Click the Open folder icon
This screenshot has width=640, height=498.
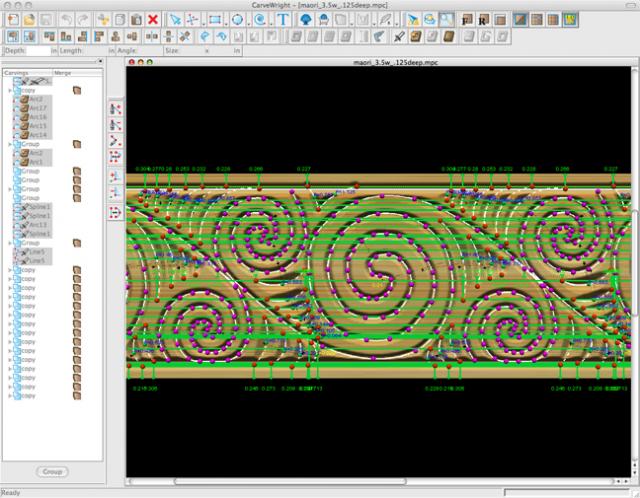[29, 19]
